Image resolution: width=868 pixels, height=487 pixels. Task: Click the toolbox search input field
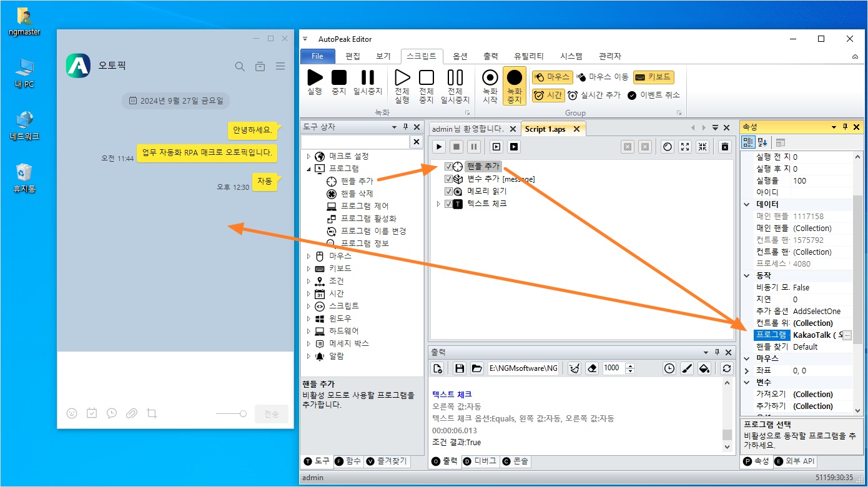[355, 142]
